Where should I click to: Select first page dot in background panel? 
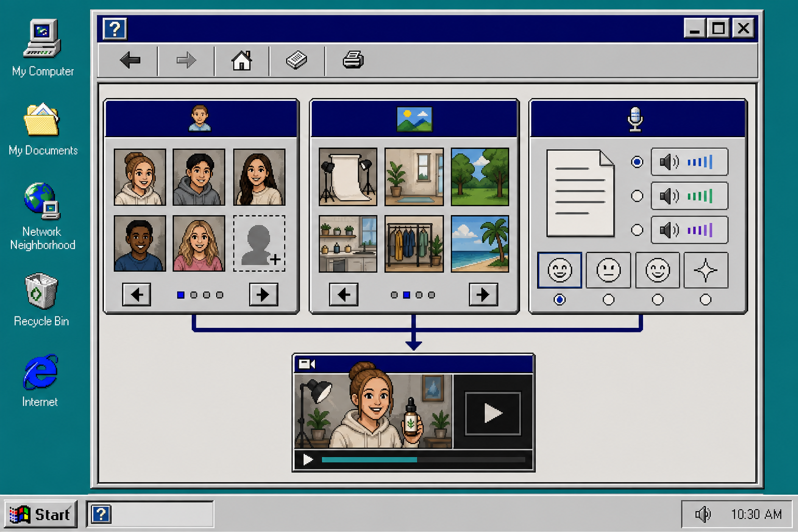(394, 295)
